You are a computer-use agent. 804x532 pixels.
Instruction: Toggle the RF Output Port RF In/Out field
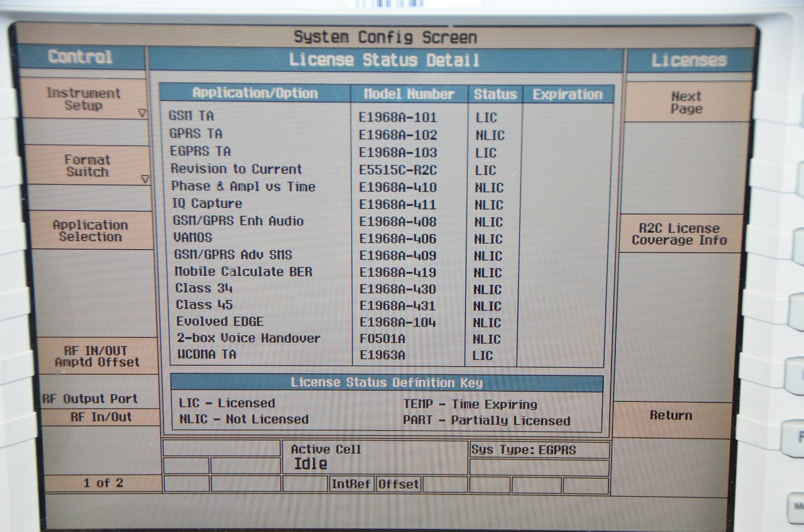(101, 417)
